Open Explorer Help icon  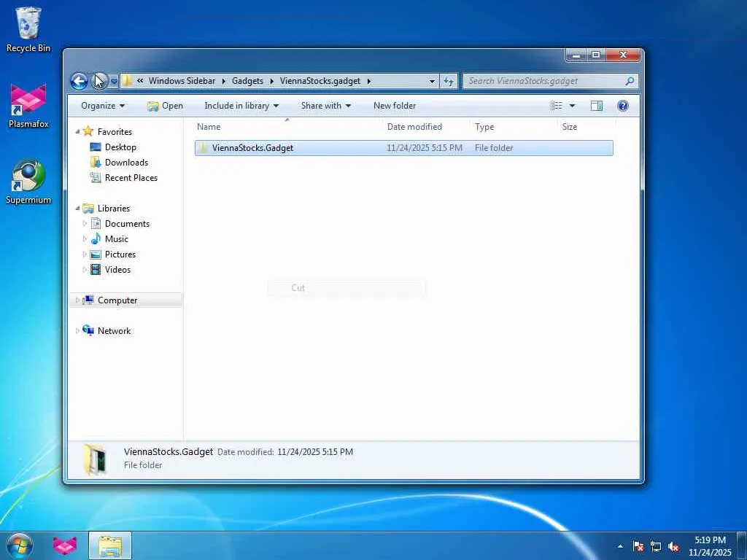point(622,106)
